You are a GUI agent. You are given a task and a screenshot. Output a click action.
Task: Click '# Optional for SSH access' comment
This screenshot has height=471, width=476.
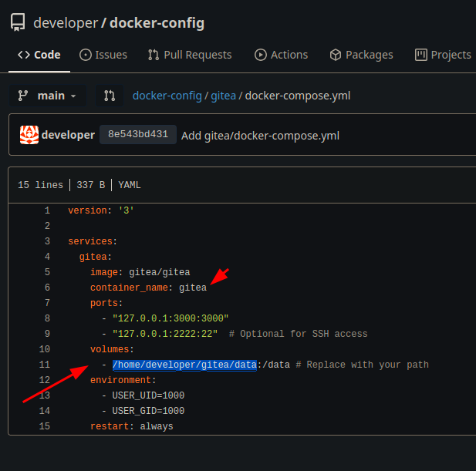[298, 334]
